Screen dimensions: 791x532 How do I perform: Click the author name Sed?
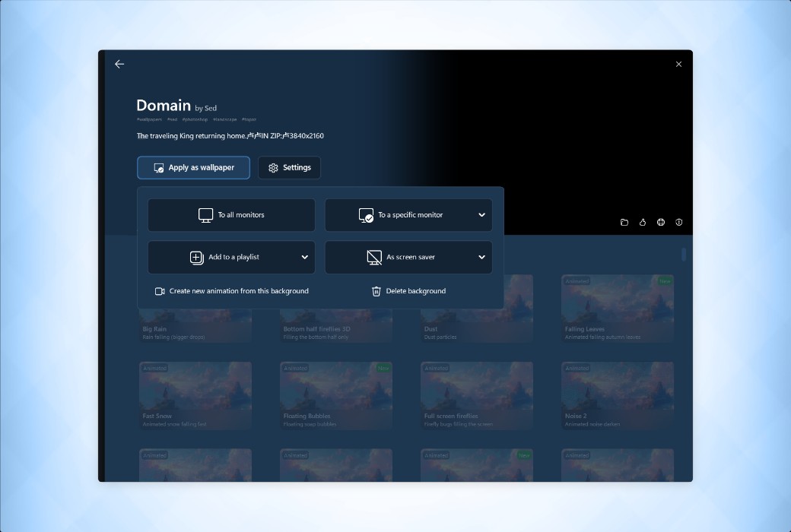pyautogui.click(x=211, y=108)
